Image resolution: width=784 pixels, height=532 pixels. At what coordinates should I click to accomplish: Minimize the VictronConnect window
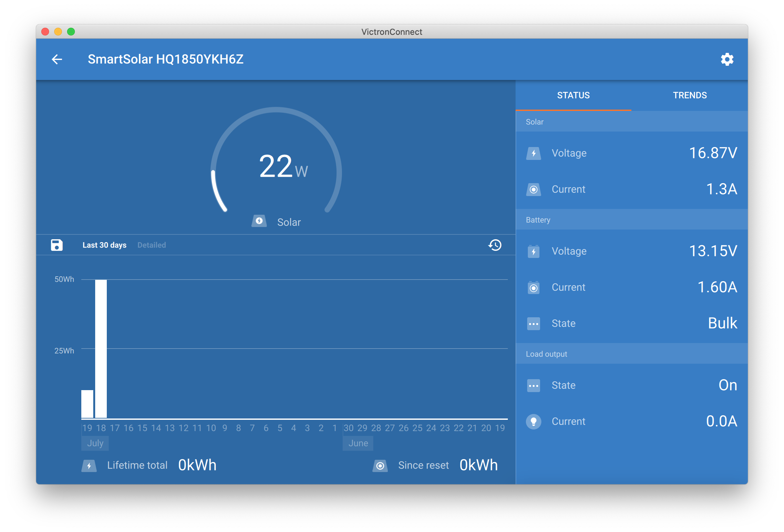58,32
